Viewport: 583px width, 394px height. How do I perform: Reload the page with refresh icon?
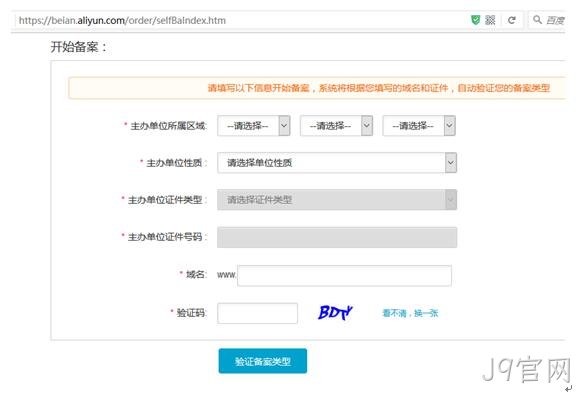(512, 20)
